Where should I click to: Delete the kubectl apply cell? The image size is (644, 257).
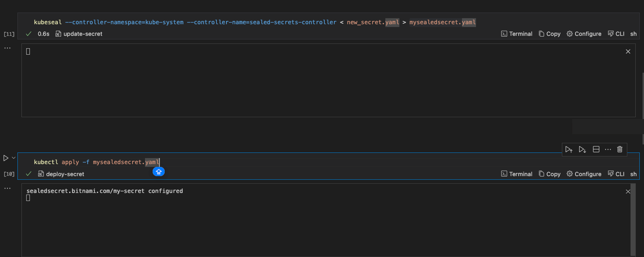coord(620,150)
